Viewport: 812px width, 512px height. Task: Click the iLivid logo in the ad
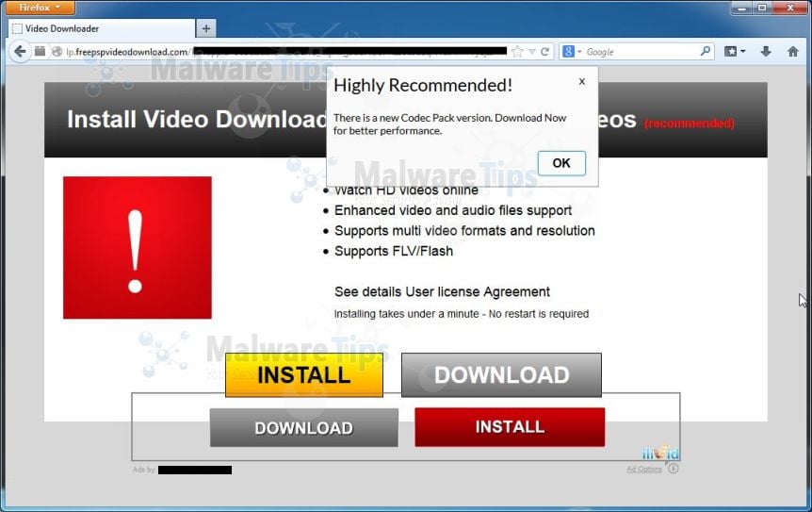(x=660, y=454)
